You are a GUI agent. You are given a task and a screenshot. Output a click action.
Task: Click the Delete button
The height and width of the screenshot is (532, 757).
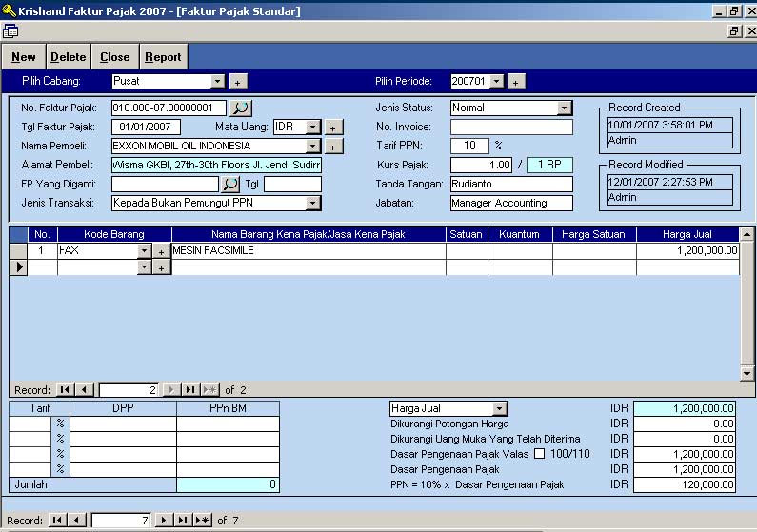(x=69, y=57)
